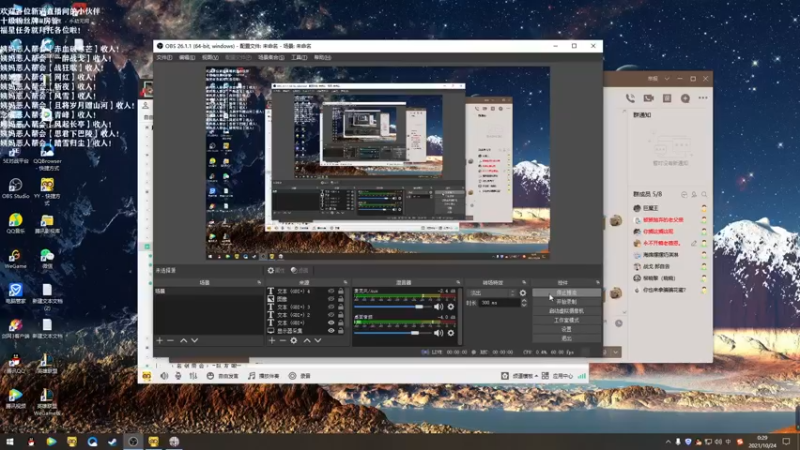800x450 pixels.
Task: Move scene down in Scenes panel
Action: [x=194, y=340]
